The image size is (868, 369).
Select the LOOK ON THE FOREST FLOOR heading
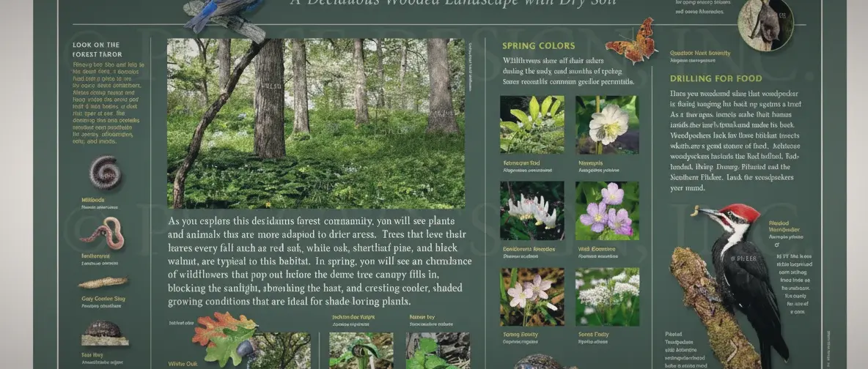tap(97, 50)
